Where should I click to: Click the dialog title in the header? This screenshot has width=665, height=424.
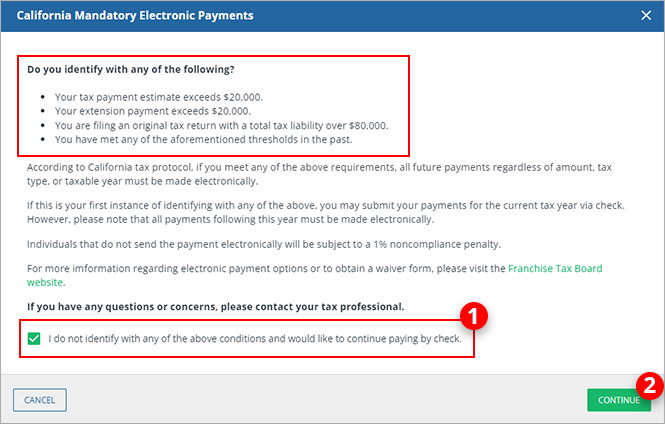pyautogui.click(x=135, y=16)
